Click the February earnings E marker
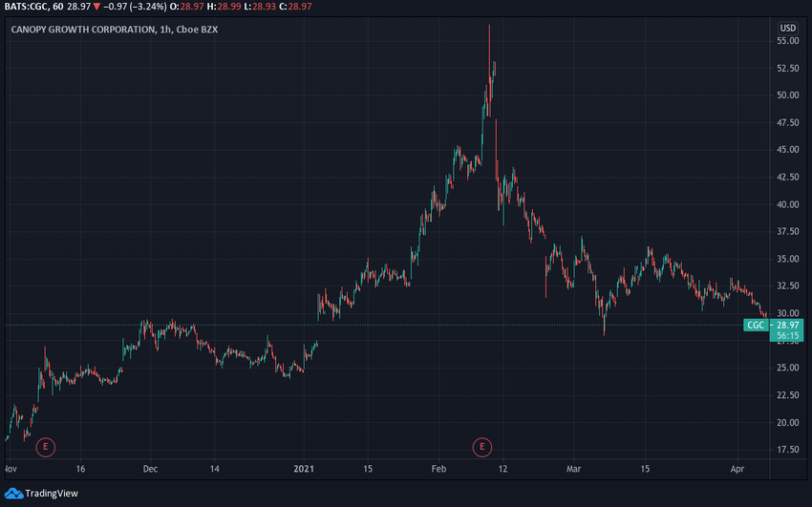 pyautogui.click(x=482, y=447)
